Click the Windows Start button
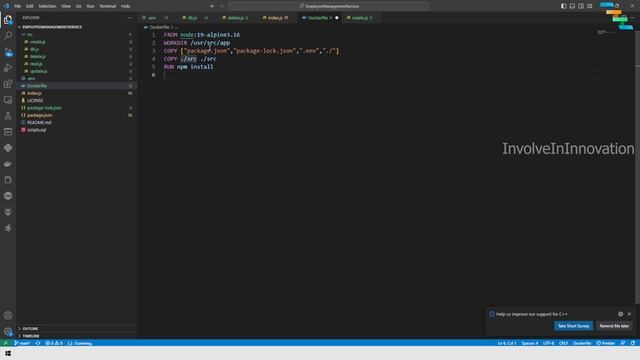Screen dimensions: 640x360 tap(8, 353)
